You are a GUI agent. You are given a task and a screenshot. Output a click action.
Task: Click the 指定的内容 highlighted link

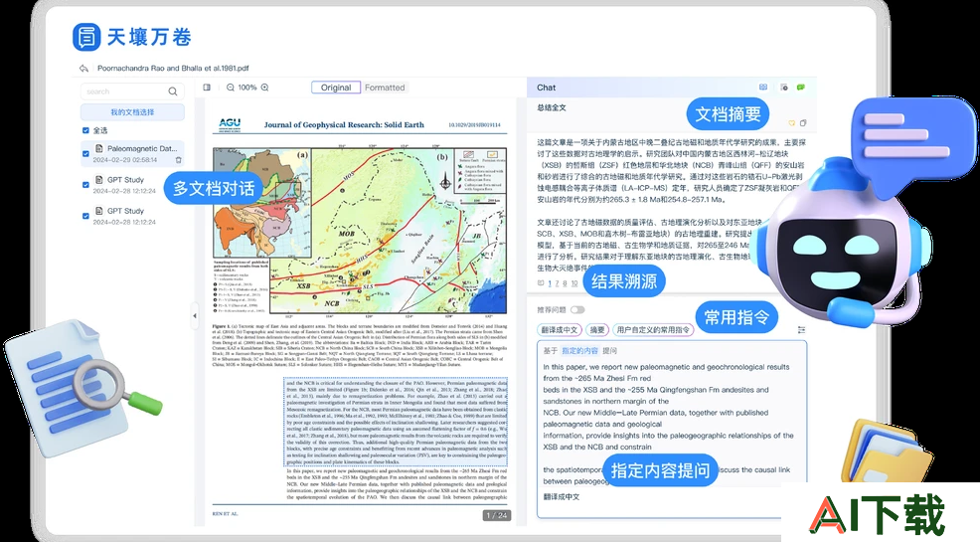pos(579,351)
